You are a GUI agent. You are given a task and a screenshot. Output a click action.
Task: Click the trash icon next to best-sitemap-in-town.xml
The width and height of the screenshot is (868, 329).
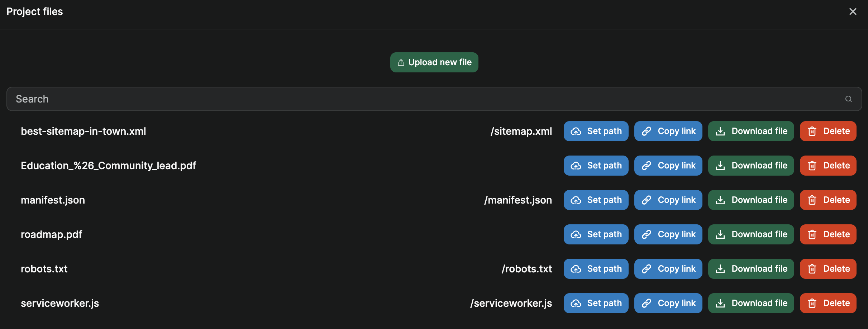pos(812,131)
